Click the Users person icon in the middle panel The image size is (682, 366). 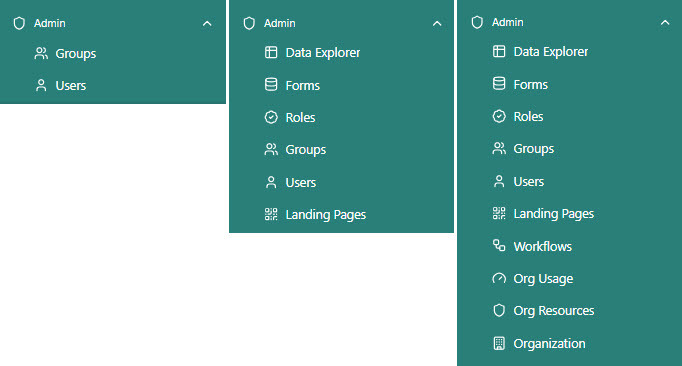click(271, 182)
